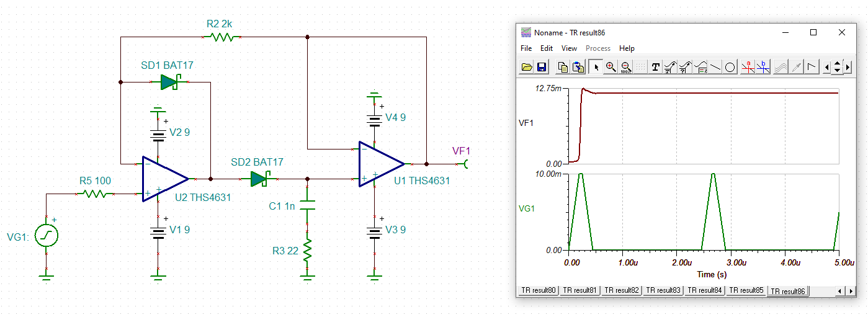Paste from clipboard in the diagram toolbar
Screen dimensions: 868x317
point(578,67)
